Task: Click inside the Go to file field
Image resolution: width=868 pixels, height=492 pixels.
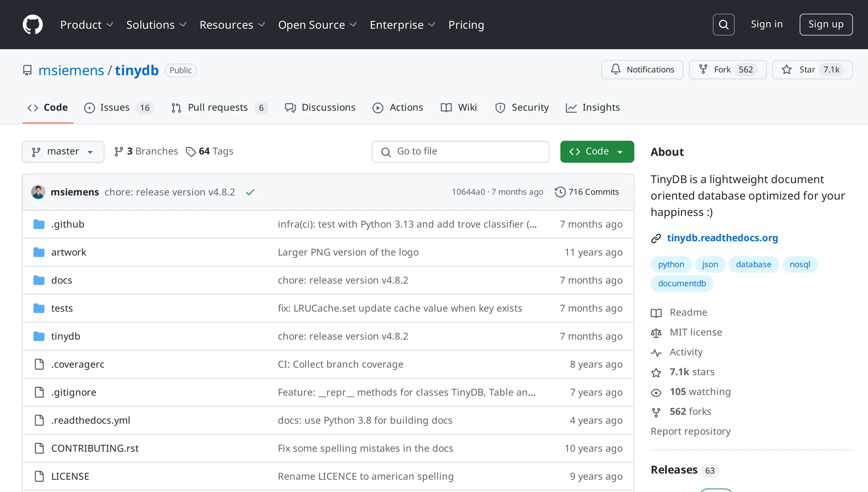Action: [460, 151]
